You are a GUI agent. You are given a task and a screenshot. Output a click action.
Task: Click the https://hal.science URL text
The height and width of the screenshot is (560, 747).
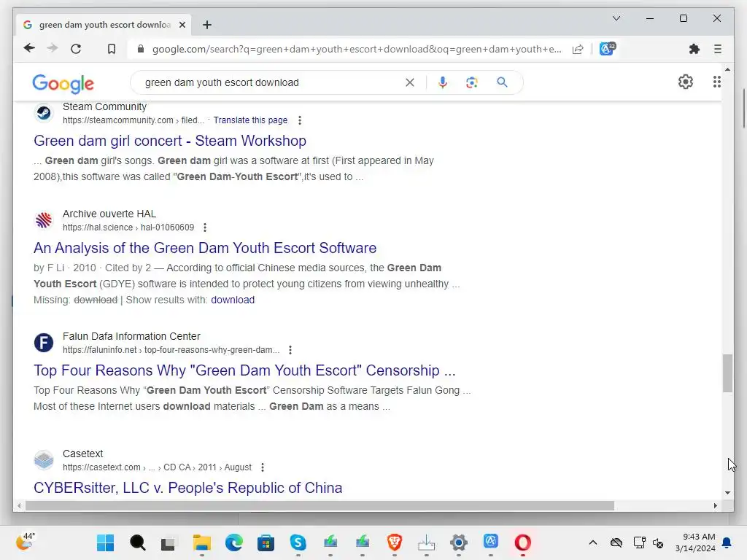point(98,227)
